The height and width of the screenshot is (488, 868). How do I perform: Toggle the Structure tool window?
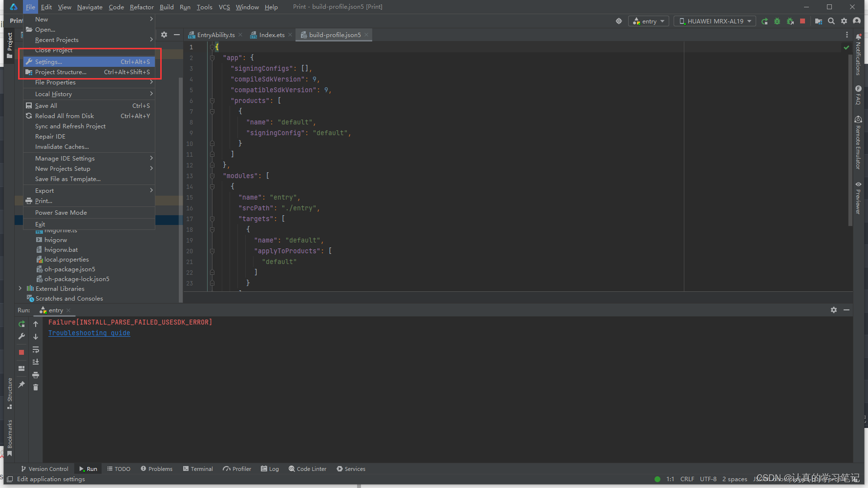tap(10, 393)
